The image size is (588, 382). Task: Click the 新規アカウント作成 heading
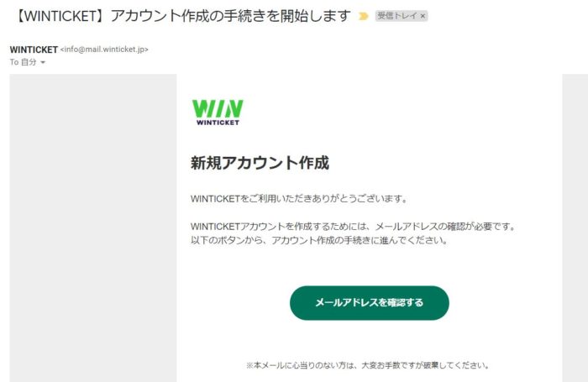(260, 163)
